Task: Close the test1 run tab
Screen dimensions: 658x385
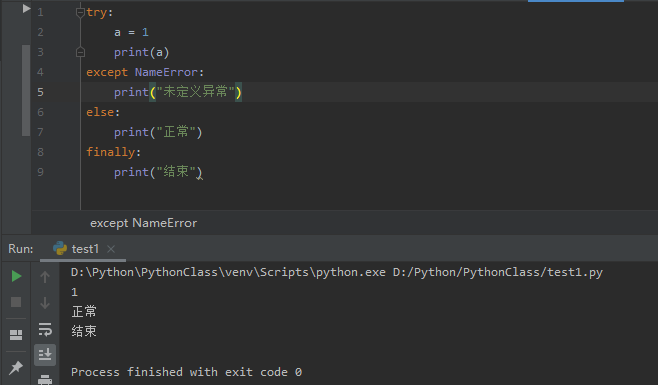Action: click(x=111, y=249)
